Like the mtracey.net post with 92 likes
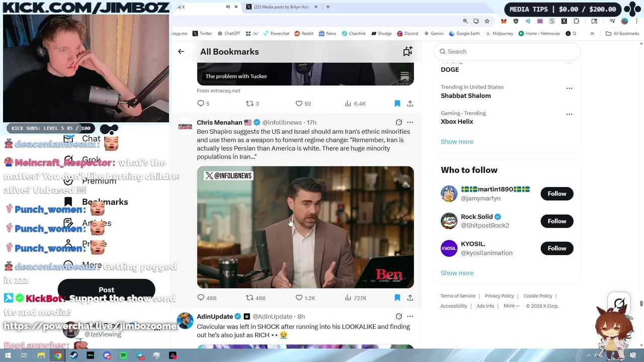 pyautogui.click(x=303, y=104)
